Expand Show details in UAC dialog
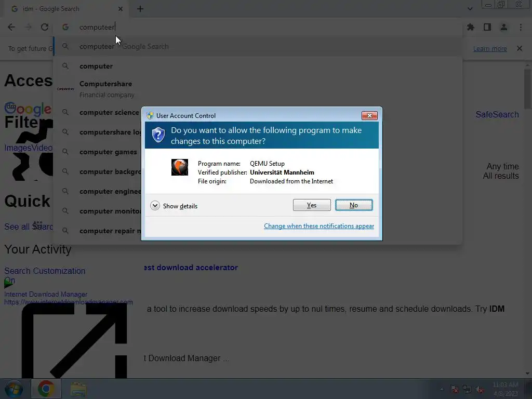Viewport: 532px width, 399px height. coord(174,206)
